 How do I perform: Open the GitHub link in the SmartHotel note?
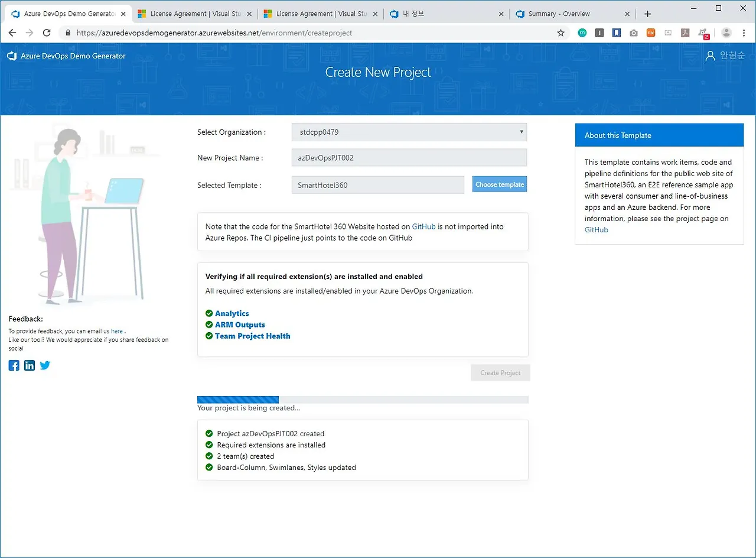tap(424, 226)
